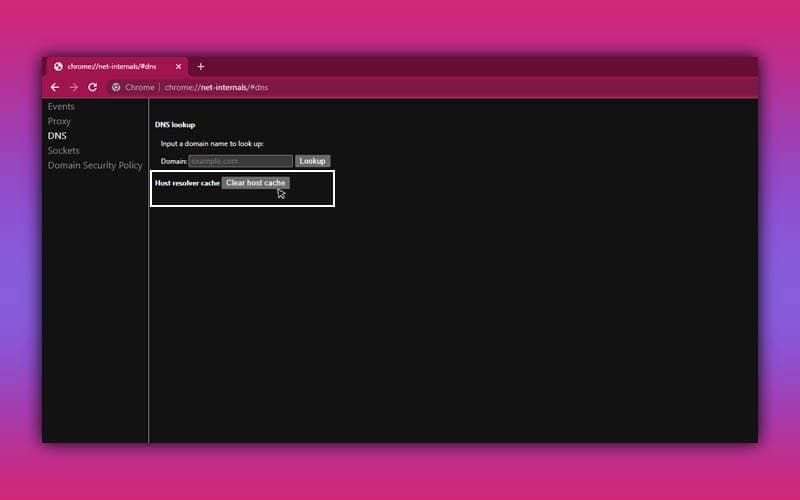Click the Chrome site info icon in address bar
This screenshot has width=800, height=500.
[116, 87]
